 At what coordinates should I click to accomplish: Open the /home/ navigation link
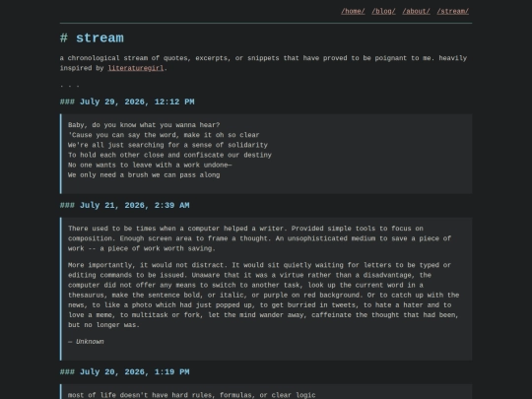click(353, 11)
